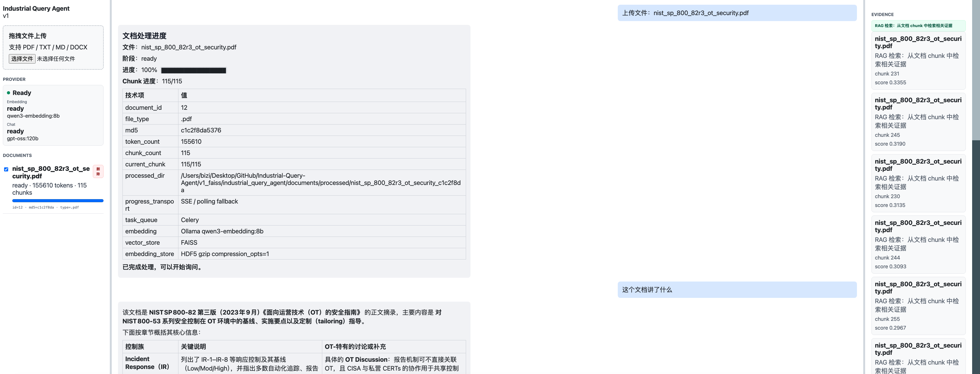Image resolution: width=980 pixels, height=374 pixels.
Task: Click the gpt-oss:120b chat model label
Action: pos(22,138)
